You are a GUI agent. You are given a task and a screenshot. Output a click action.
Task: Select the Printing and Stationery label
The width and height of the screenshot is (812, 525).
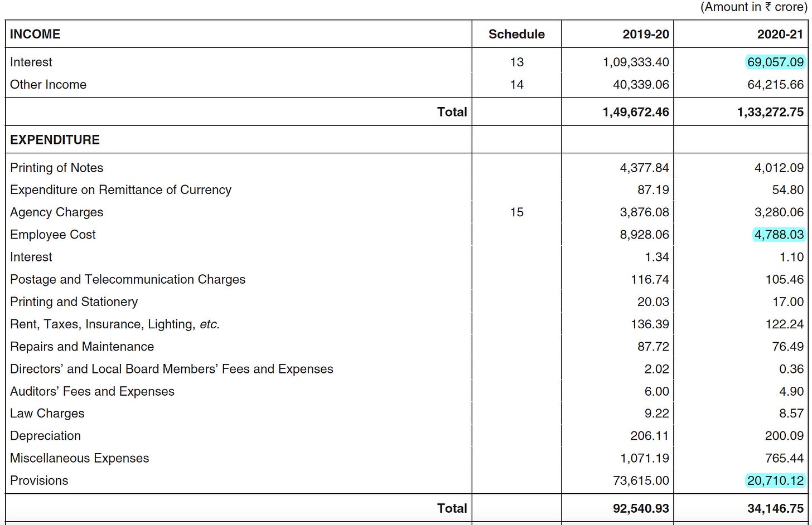point(74,302)
